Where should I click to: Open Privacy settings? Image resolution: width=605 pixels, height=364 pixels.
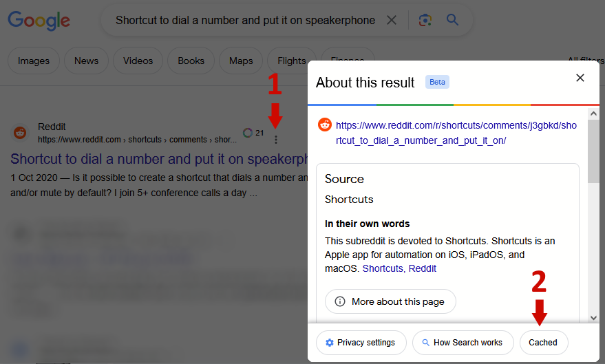pyautogui.click(x=361, y=343)
